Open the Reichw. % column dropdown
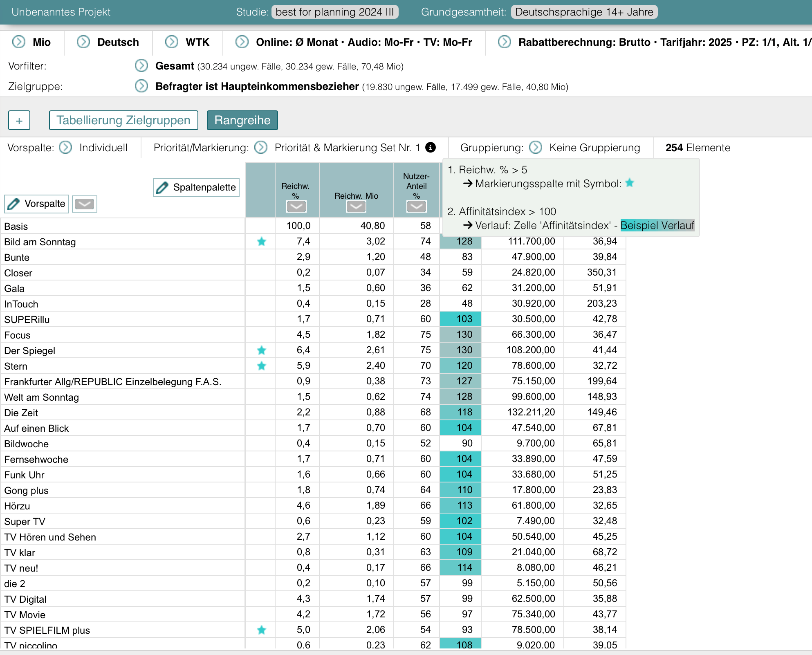This screenshot has height=655, width=812. coord(296,206)
